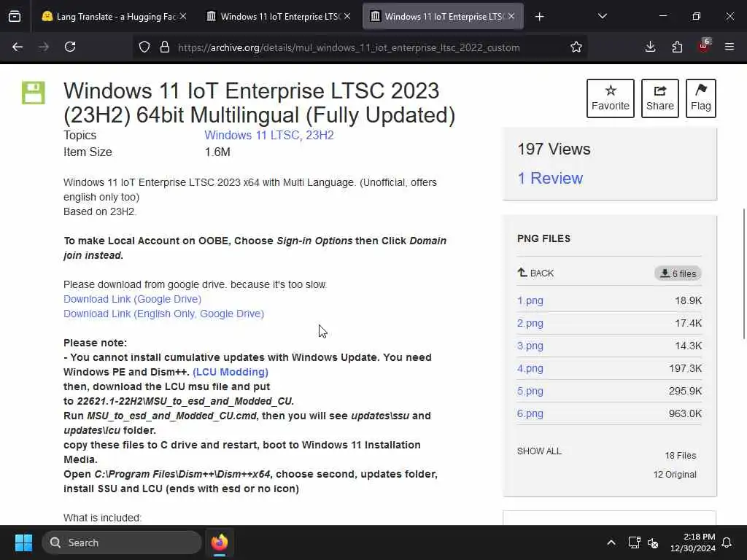Show hidden system tray icons
Screen dimensions: 747x560
click(611, 542)
